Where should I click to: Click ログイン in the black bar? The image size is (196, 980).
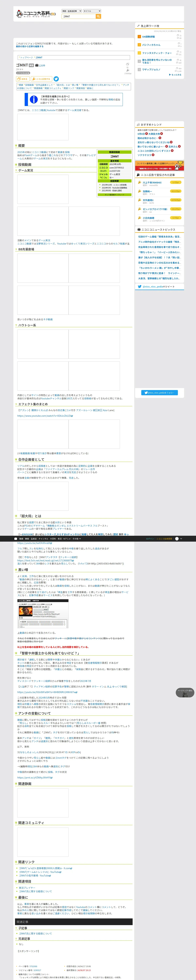[x=150, y=539]
